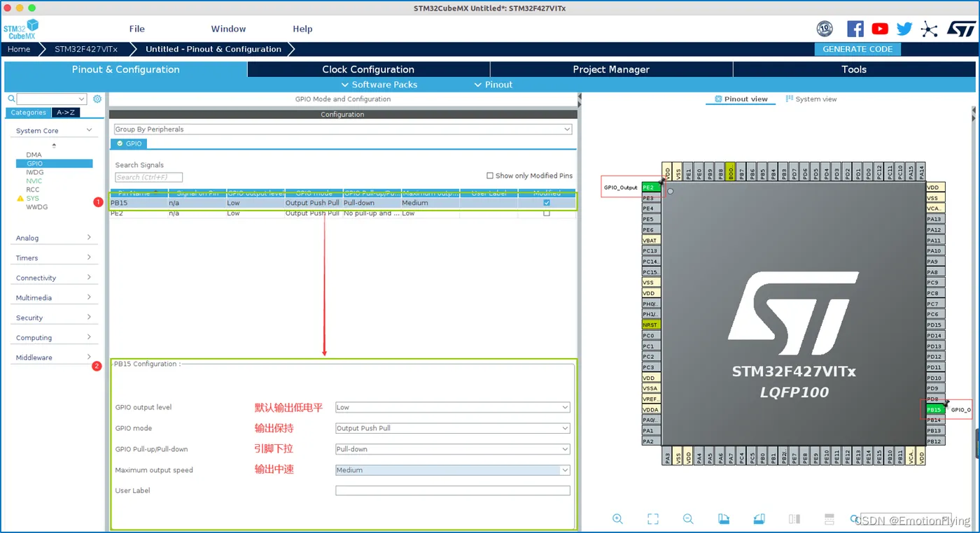Image resolution: width=980 pixels, height=533 pixels.
Task: Open the Window menu
Action: (x=228, y=29)
